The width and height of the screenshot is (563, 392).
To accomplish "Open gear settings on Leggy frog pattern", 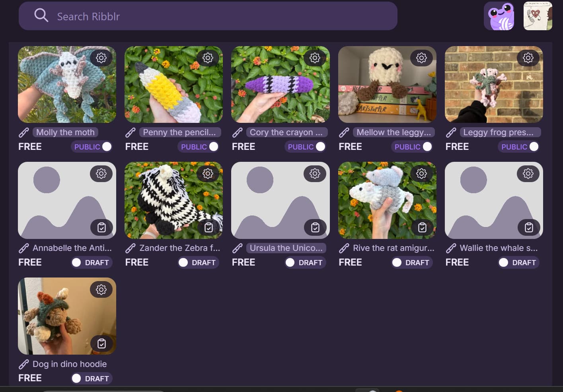I will [528, 58].
